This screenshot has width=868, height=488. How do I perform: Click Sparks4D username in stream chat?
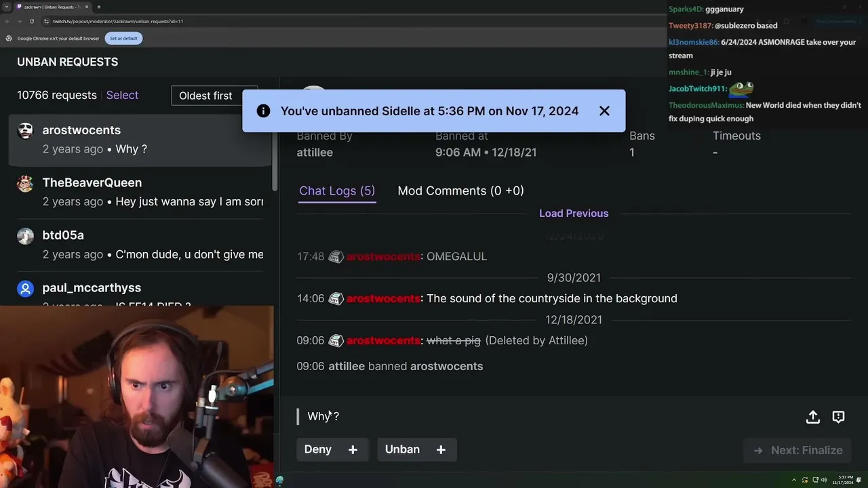(x=685, y=9)
